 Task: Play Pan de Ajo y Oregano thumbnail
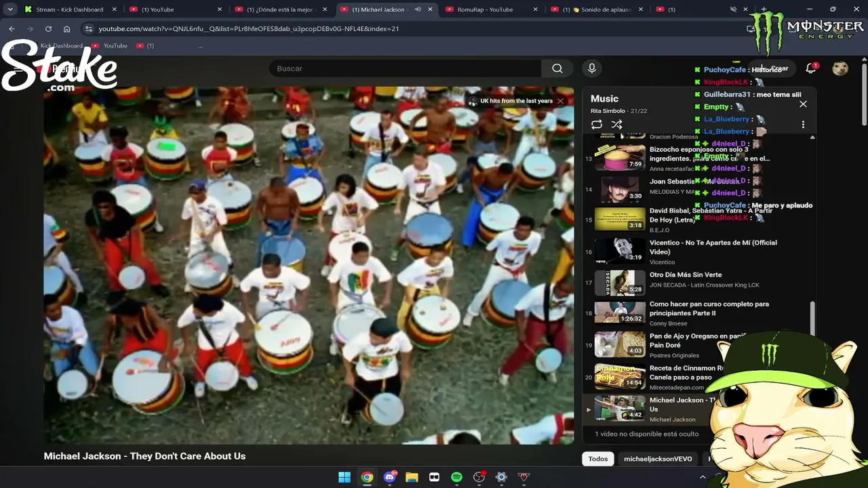click(620, 344)
